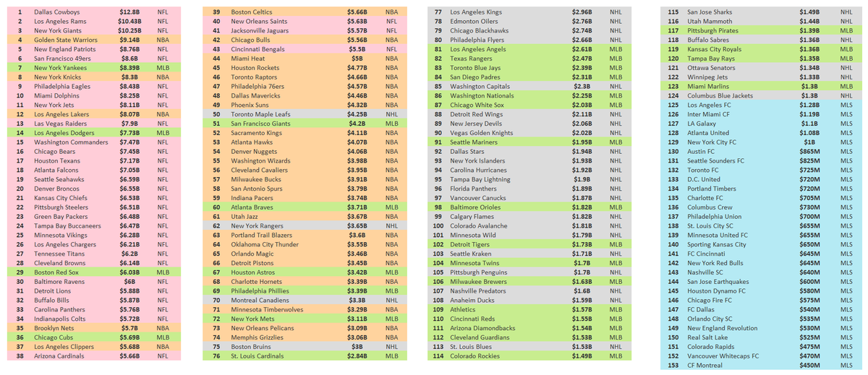The height and width of the screenshot is (375, 868).
Task: Click the Austin FC cell
Action: (x=701, y=151)
